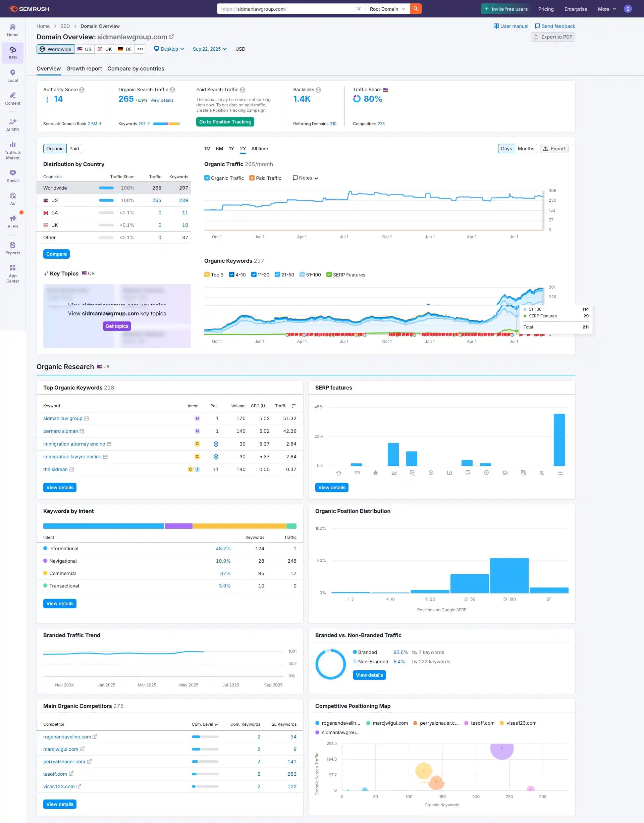The image size is (644, 823).
Task: Select the 6M time range tab
Action: pyautogui.click(x=219, y=149)
